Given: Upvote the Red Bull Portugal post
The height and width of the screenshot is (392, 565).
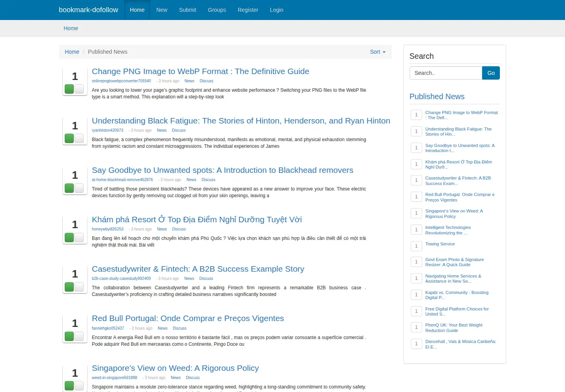Looking at the screenshot, I should (x=69, y=336).
